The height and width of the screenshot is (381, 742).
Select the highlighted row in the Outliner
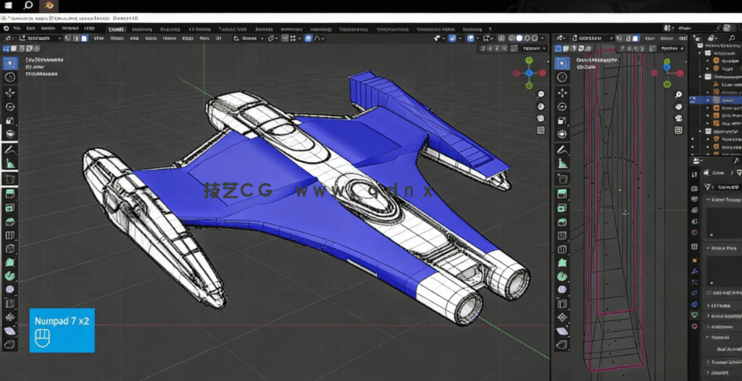pos(716,100)
